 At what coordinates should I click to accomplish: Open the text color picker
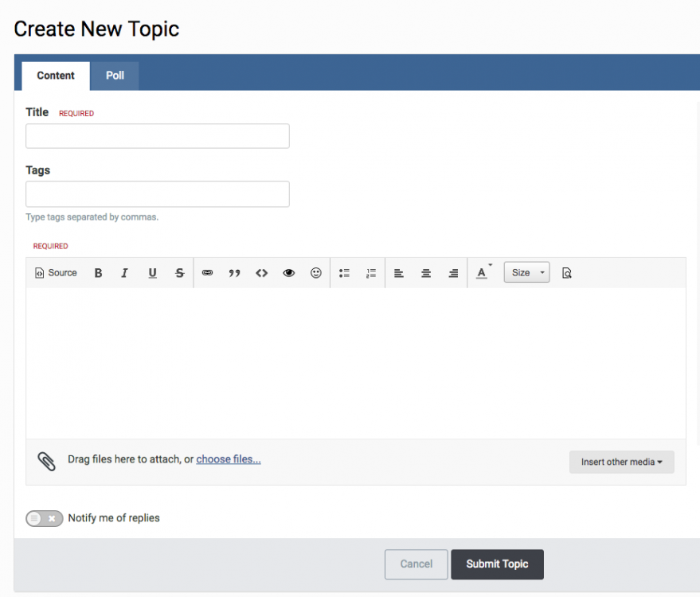483,272
